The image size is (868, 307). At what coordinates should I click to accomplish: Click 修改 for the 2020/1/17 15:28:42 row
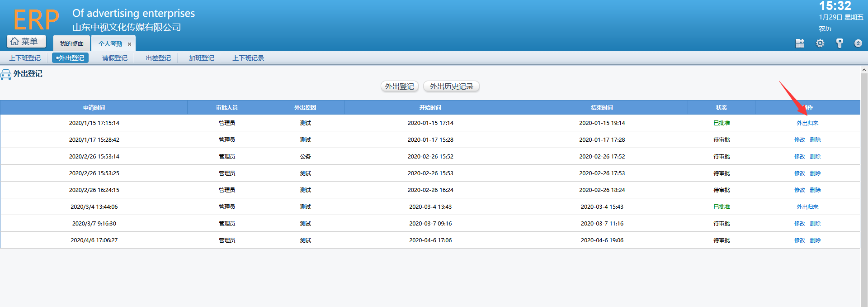pos(800,140)
